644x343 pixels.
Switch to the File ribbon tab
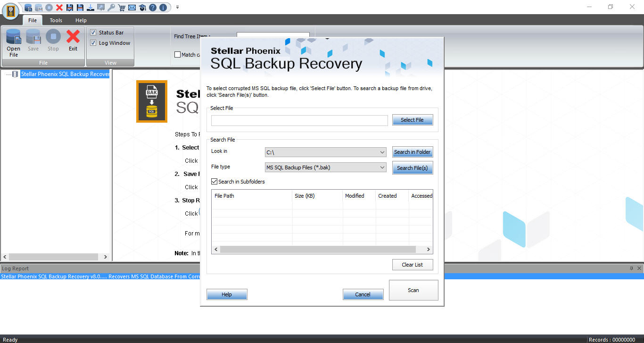click(x=33, y=20)
